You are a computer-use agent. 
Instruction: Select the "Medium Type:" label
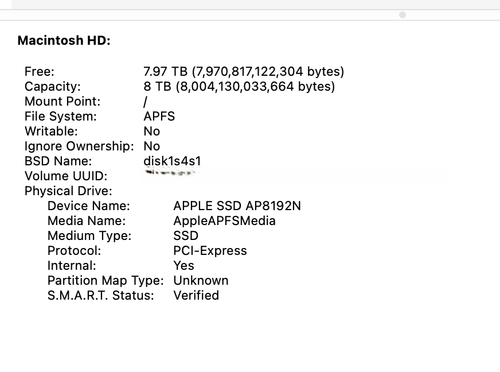(x=89, y=236)
